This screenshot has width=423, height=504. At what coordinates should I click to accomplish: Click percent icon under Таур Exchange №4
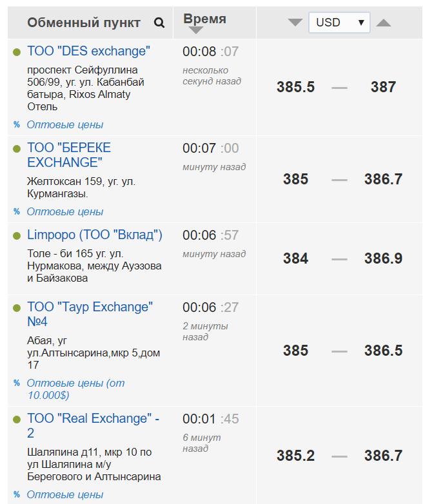[17, 383]
